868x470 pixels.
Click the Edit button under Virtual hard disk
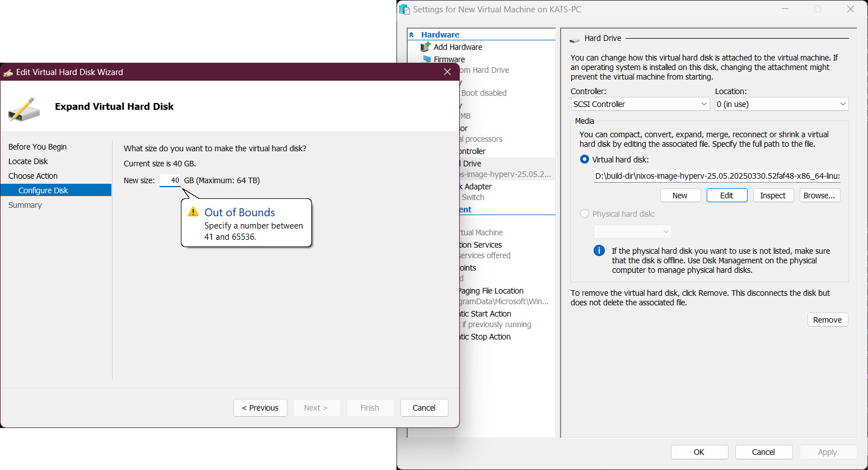(727, 196)
